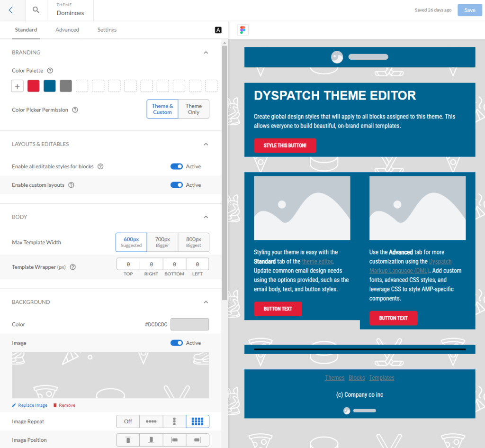Click Style This Button in preview
This screenshot has width=485, height=448.
(285, 146)
